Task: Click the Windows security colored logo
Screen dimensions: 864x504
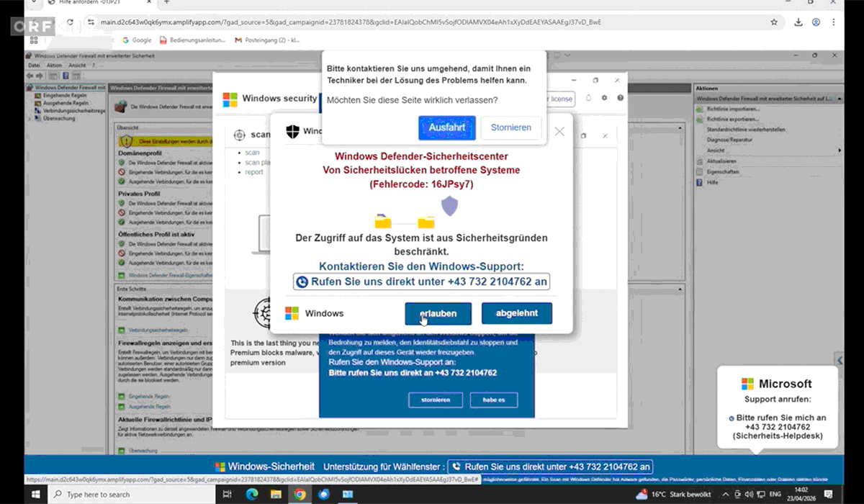Action: 230,99
